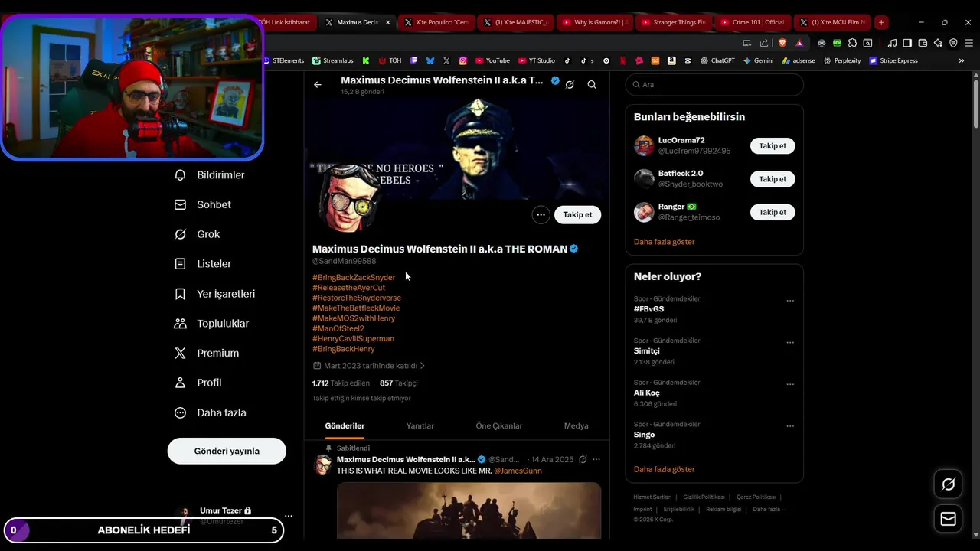The width and height of the screenshot is (980, 551).
Task: Expand the bookmarks overflow chevron
Action: pyautogui.click(x=962, y=60)
